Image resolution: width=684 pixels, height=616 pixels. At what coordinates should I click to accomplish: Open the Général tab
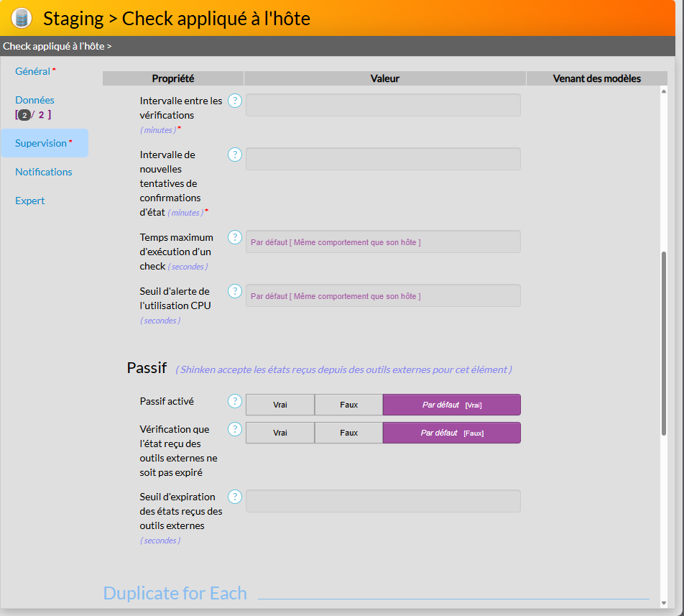point(33,71)
